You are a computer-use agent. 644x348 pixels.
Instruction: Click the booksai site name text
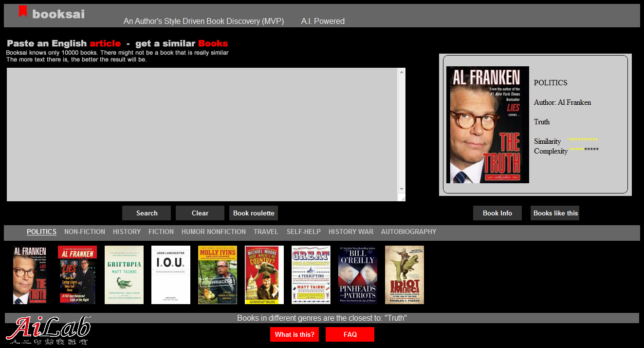[58, 14]
